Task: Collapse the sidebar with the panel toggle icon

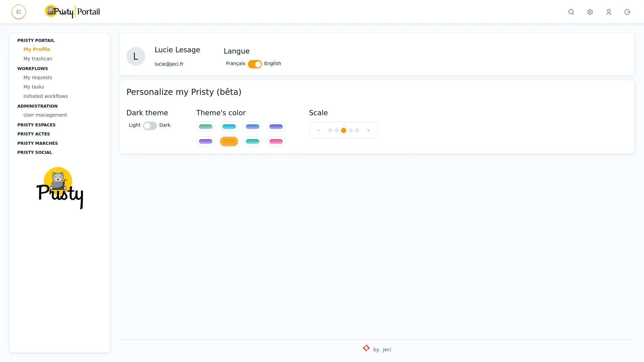Action: coord(18,12)
